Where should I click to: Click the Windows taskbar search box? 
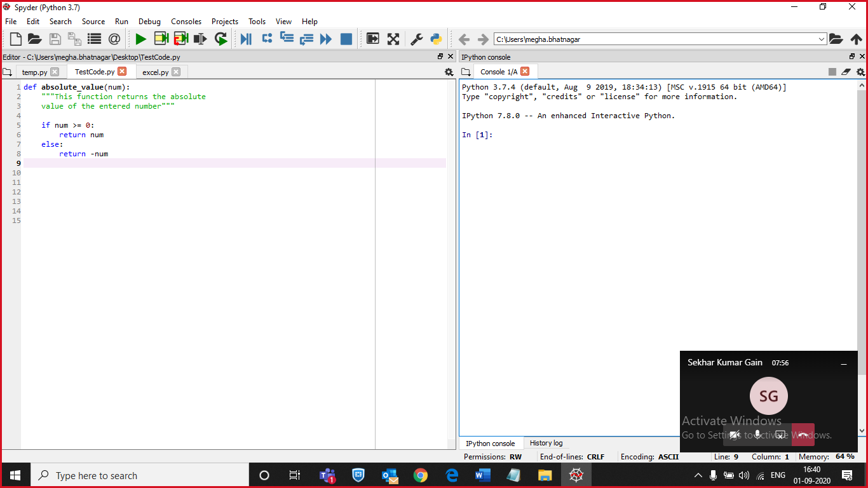[x=140, y=475]
